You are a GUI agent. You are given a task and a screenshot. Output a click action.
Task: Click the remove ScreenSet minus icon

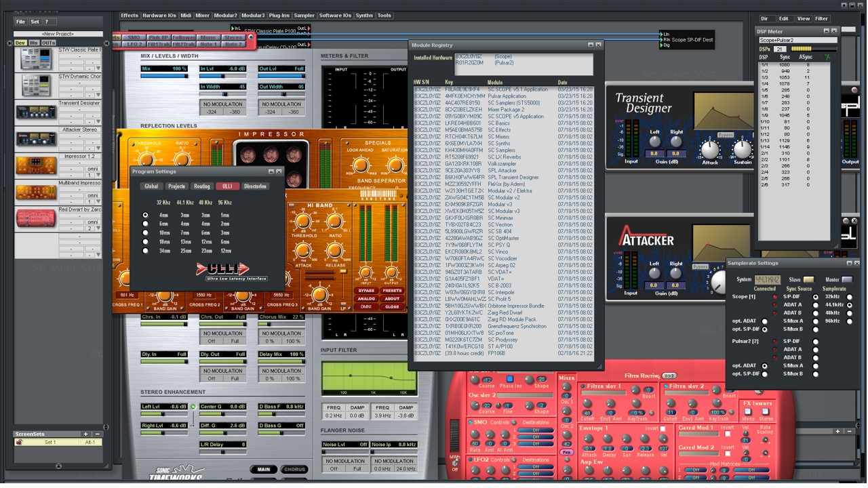tap(97, 434)
